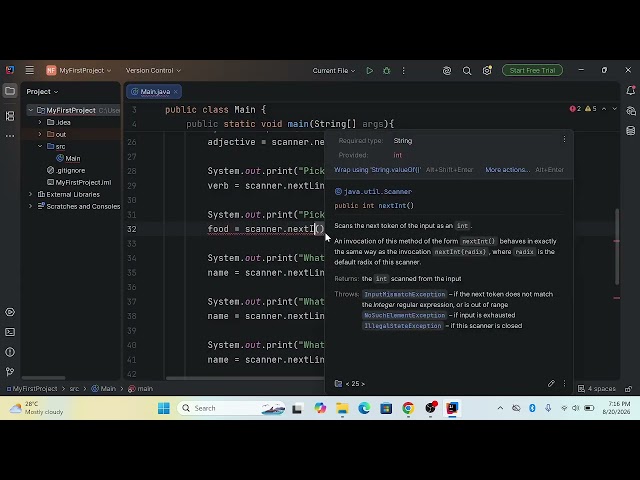Viewport: 640px width, 480px height.
Task: Open the Structure tool window
Action: pos(10,116)
